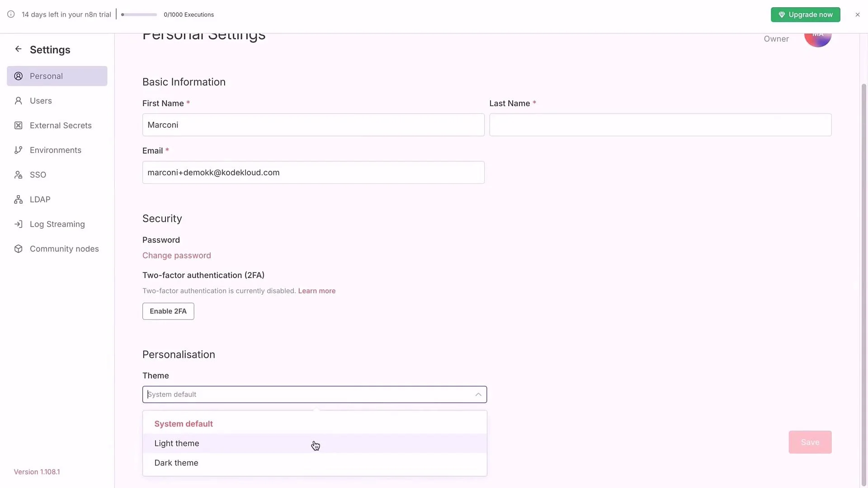Choose the Light theme option
This screenshot has width=868, height=488.
coord(315,443)
